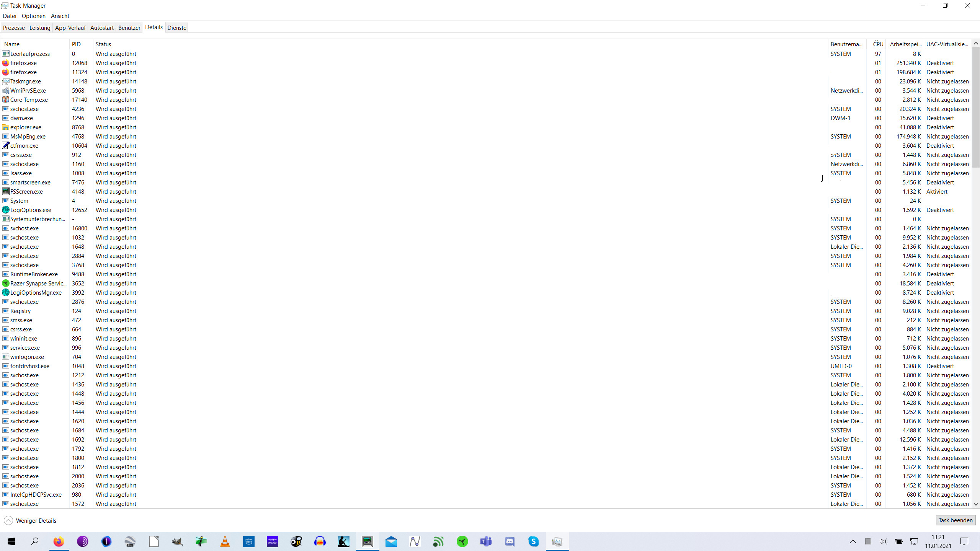Click the LogiOptions.exe process icon
This screenshot has height=551, width=980.
pyautogui.click(x=5, y=210)
